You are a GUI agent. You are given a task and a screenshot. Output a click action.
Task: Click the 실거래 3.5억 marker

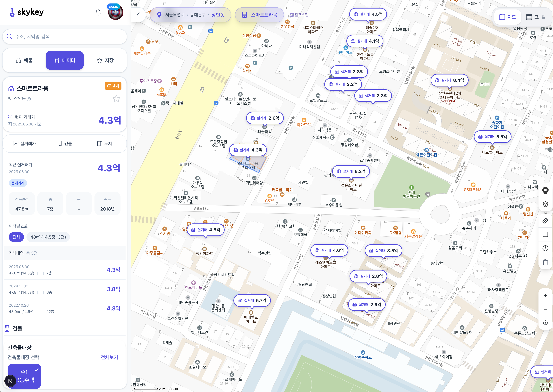[x=383, y=251]
